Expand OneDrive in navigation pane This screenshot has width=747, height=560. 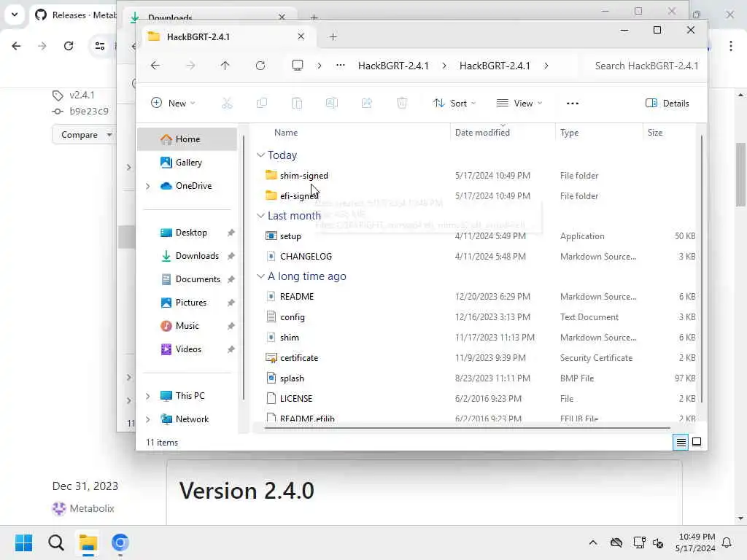click(147, 186)
